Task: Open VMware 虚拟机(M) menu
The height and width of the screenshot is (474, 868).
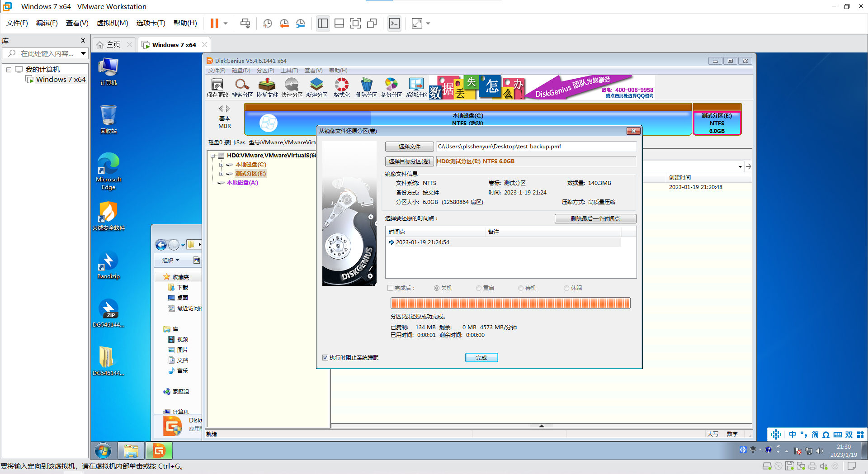Action: (113, 23)
